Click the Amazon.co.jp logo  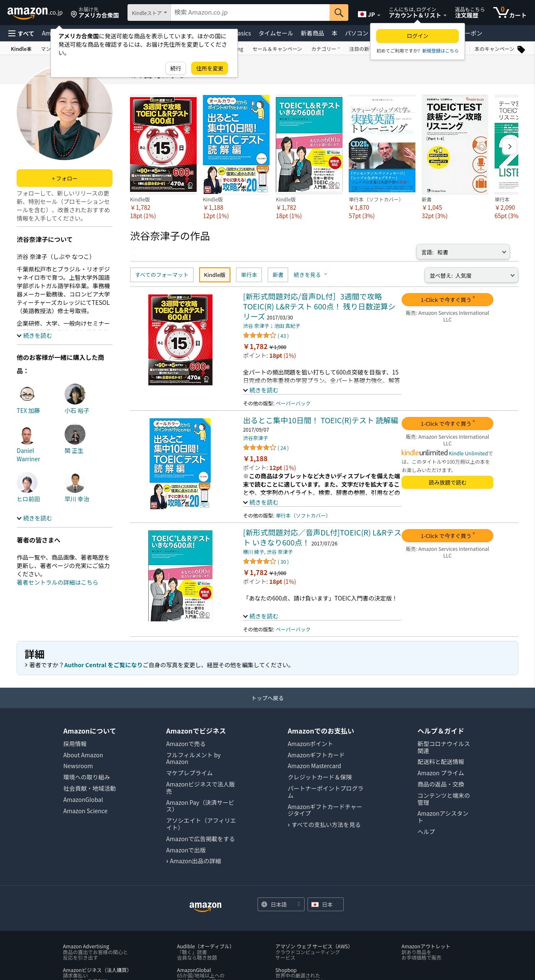[x=35, y=13]
